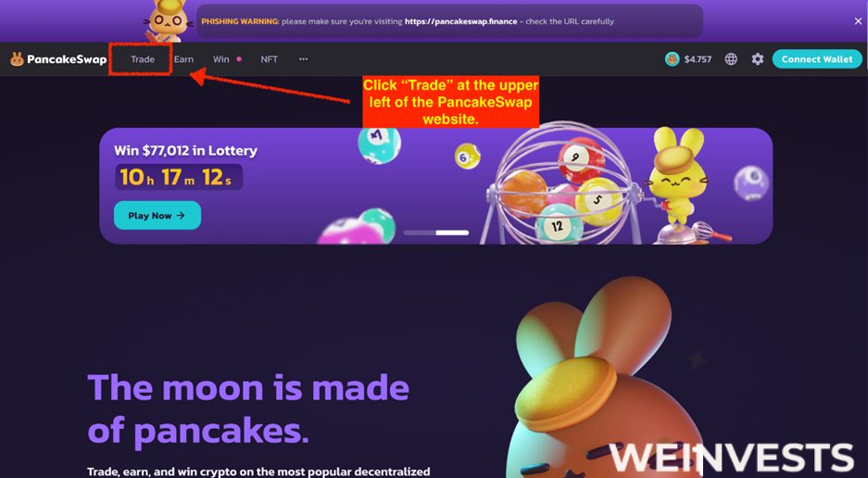Click the pink dot next to Win

pos(239,59)
